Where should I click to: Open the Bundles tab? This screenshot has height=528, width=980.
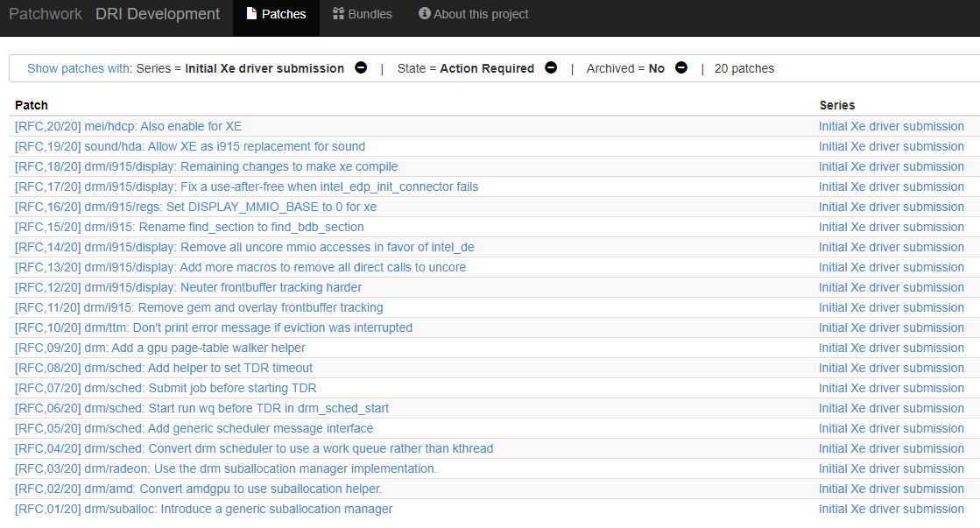tap(363, 14)
